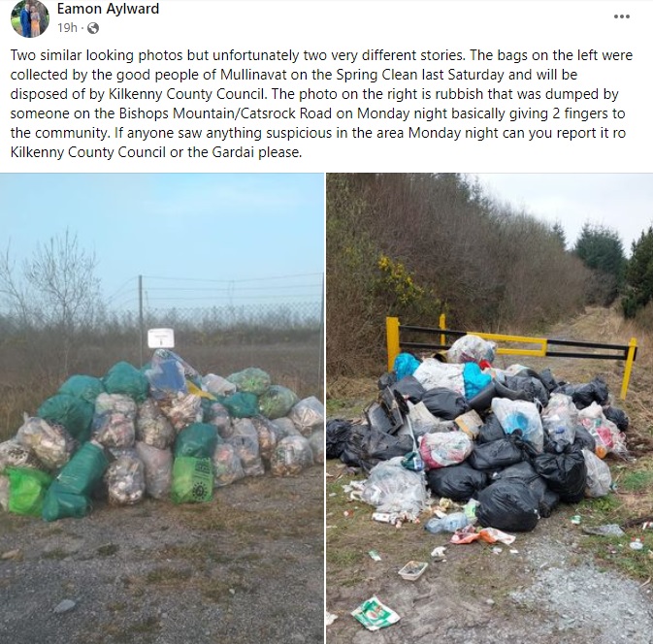The width and height of the screenshot is (653, 644).
Task: Click the turquoise bag beside yellow gate post
Action: coord(406,366)
